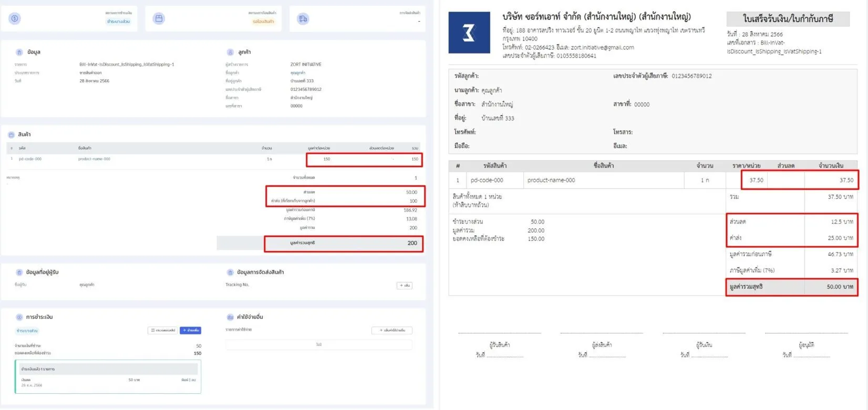Click the shipping truck icon
This screenshot has height=410, width=868.
pos(303,19)
